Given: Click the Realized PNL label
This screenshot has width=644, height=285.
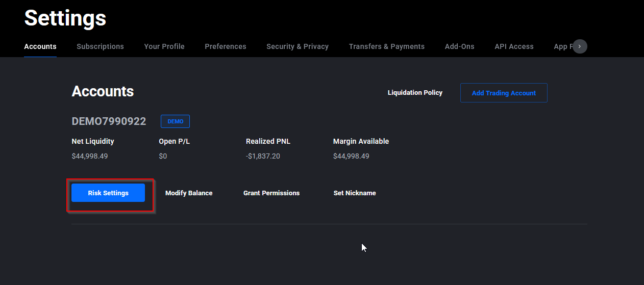Looking at the screenshot, I should (268, 141).
